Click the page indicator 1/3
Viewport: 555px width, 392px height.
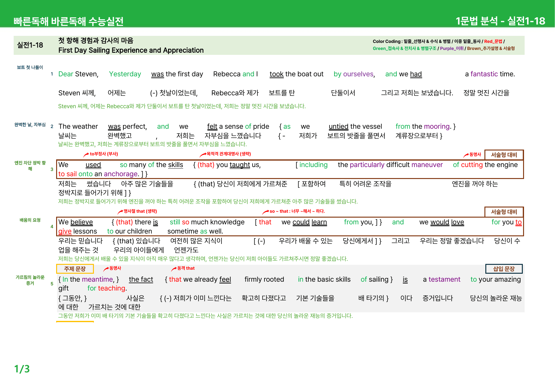coord(22,369)
